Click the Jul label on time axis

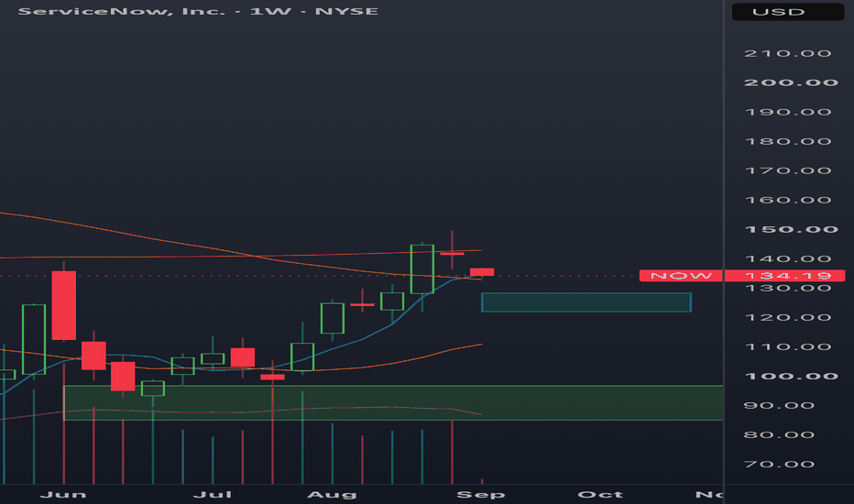tap(213, 495)
